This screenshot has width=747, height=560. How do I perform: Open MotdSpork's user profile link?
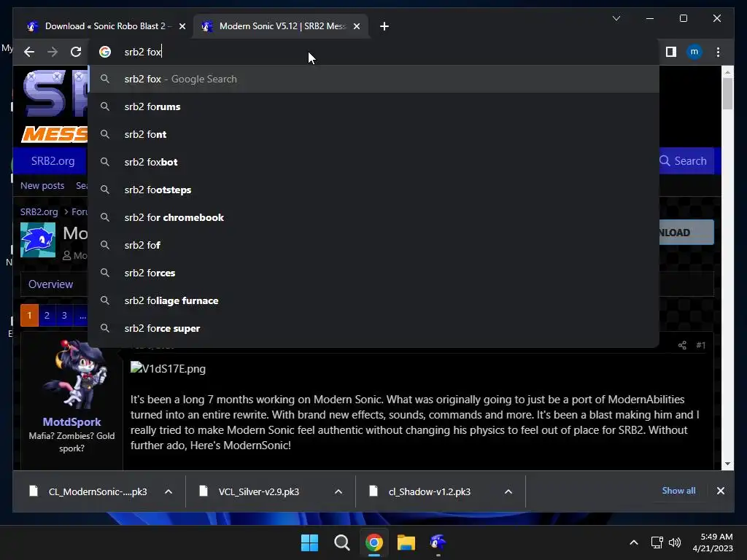tap(71, 422)
